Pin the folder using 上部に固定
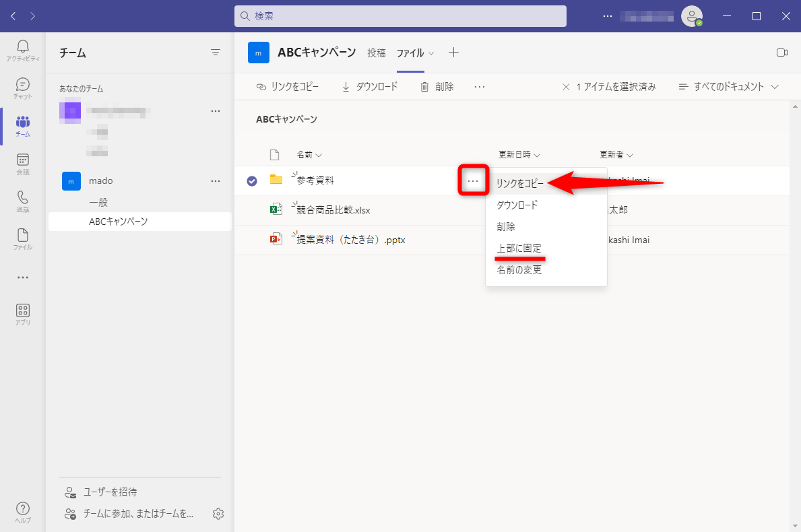Image resolution: width=801 pixels, height=532 pixels. (x=519, y=248)
